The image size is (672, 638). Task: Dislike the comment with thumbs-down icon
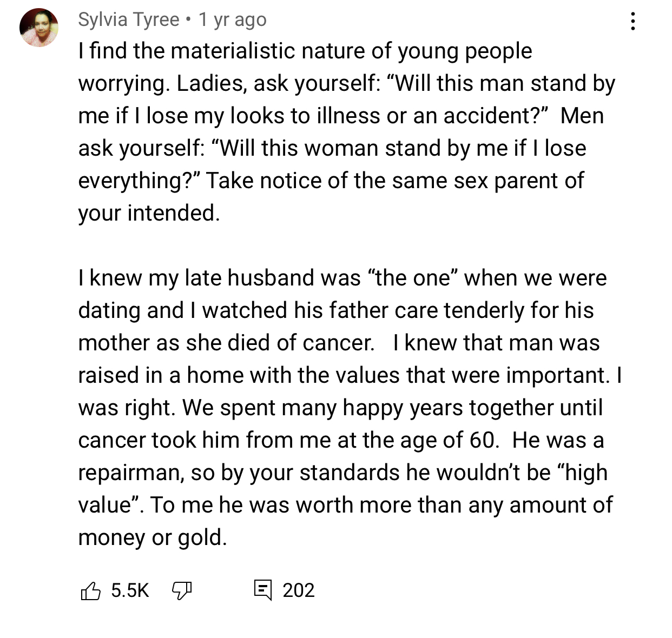point(182,590)
